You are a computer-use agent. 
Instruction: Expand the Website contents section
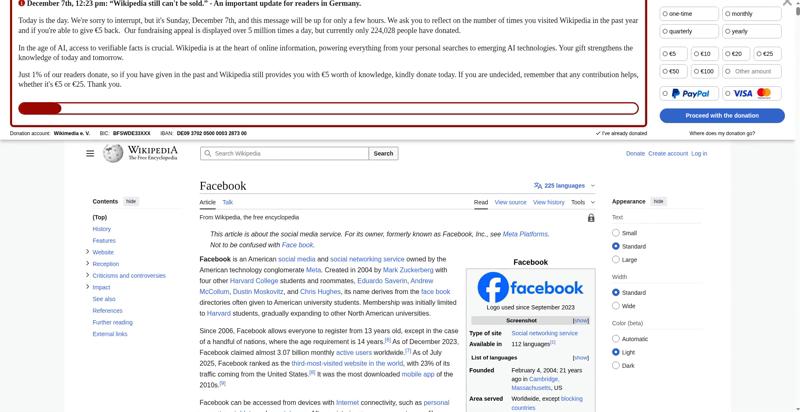point(88,252)
